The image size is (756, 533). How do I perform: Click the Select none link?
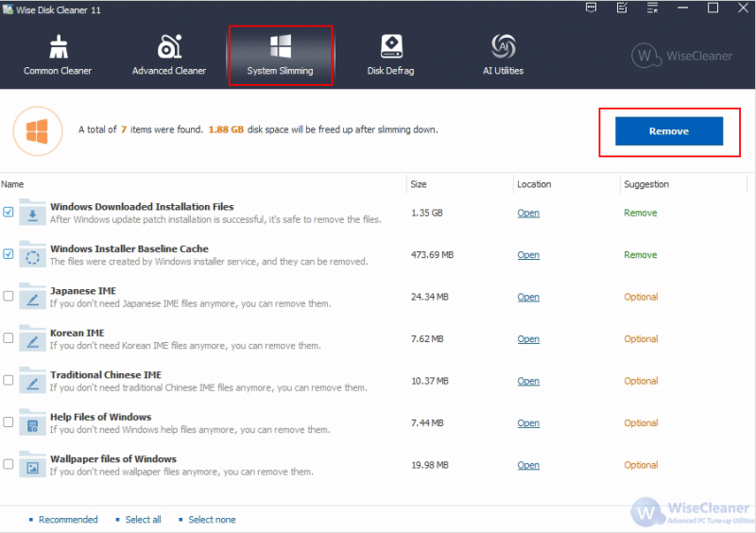pos(212,520)
